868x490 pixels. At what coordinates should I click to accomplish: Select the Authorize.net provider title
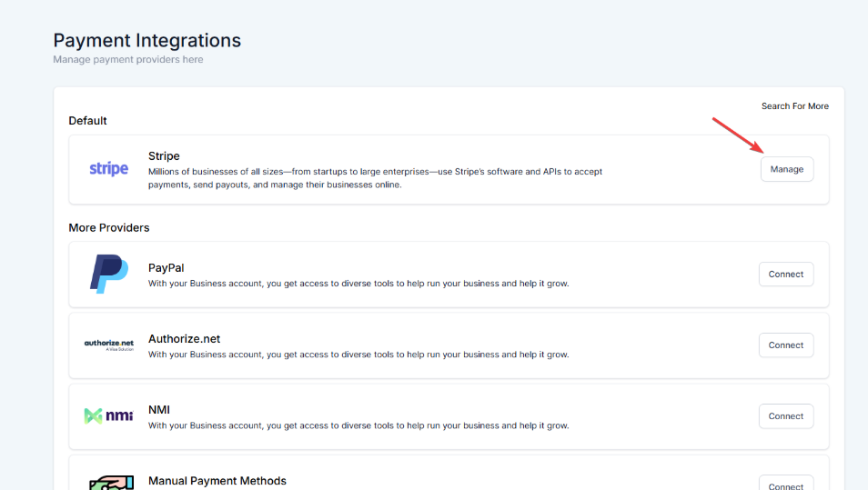click(x=184, y=339)
